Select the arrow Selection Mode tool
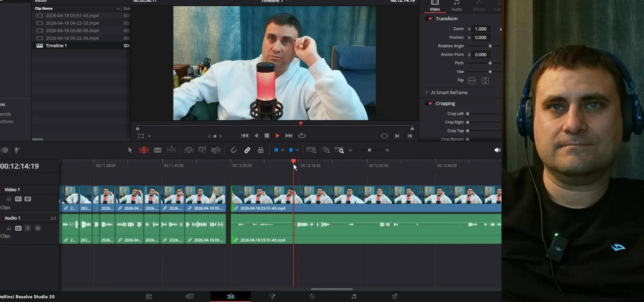The height and width of the screenshot is (302, 644). (130, 150)
